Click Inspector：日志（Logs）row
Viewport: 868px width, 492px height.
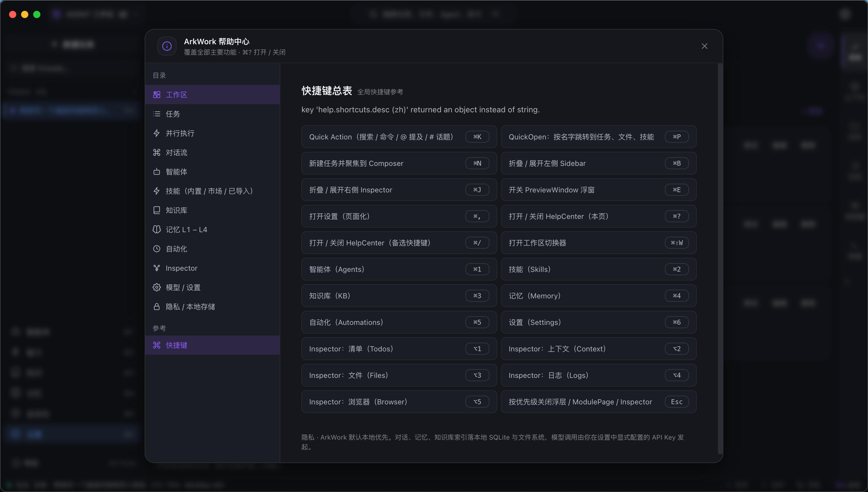point(599,375)
